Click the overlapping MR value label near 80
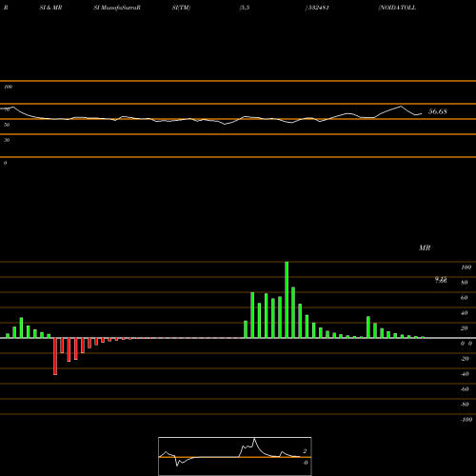This screenshot has height=476, width=476. pyautogui.click(x=441, y=280)
